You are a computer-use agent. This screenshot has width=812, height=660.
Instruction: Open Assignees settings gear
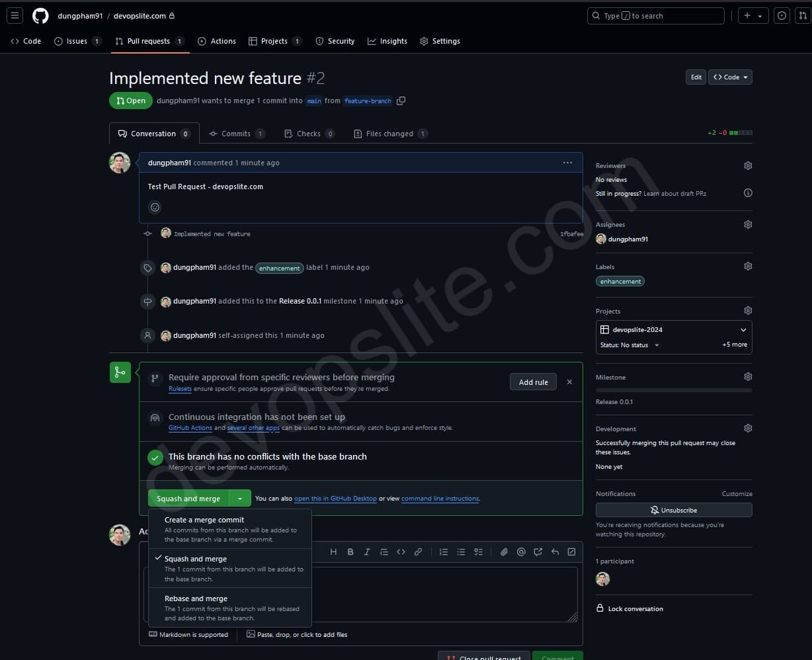click(748, 224)
